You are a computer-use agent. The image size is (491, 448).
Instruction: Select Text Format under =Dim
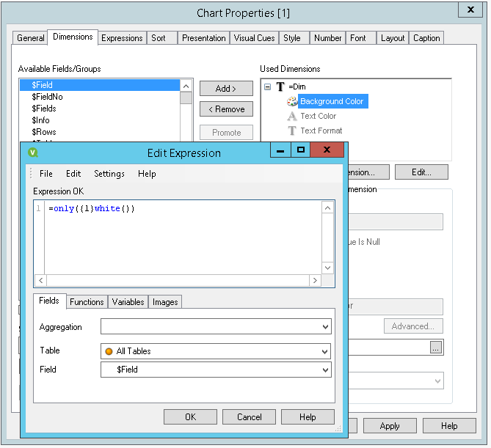pyautogui.click(x=321, y=131)
